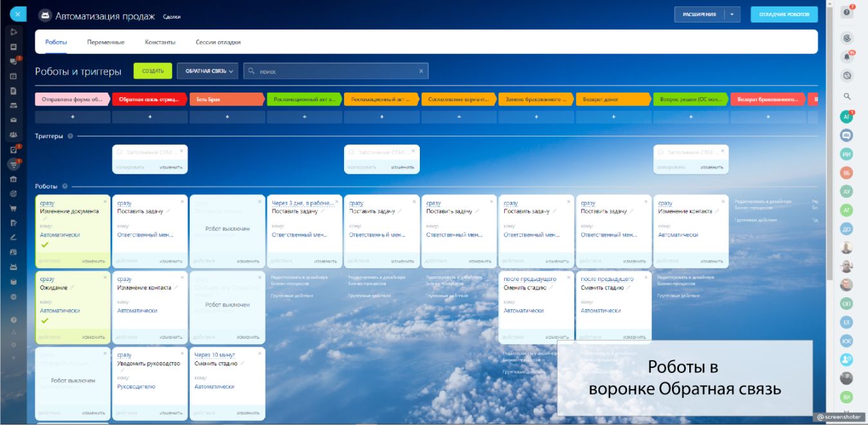Screen dimensions: 868x425
Task: Open сразу timing on Уведомить руководство card
Action: (124, 355)
